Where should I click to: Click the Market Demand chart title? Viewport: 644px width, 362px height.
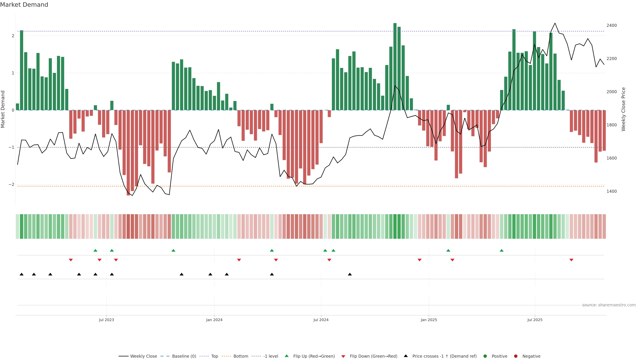[x=24, y=5]
